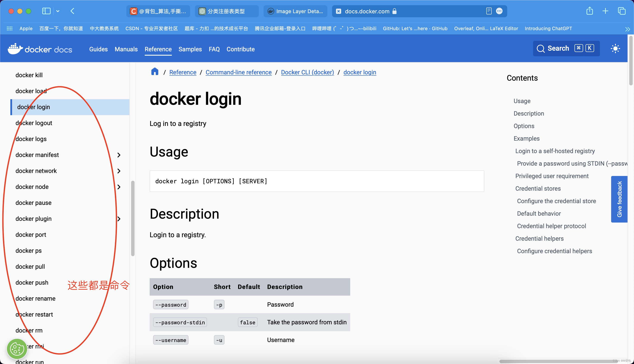Expand docker network chevron
Screen dimensions: 634x364
[x=119, y=171]
